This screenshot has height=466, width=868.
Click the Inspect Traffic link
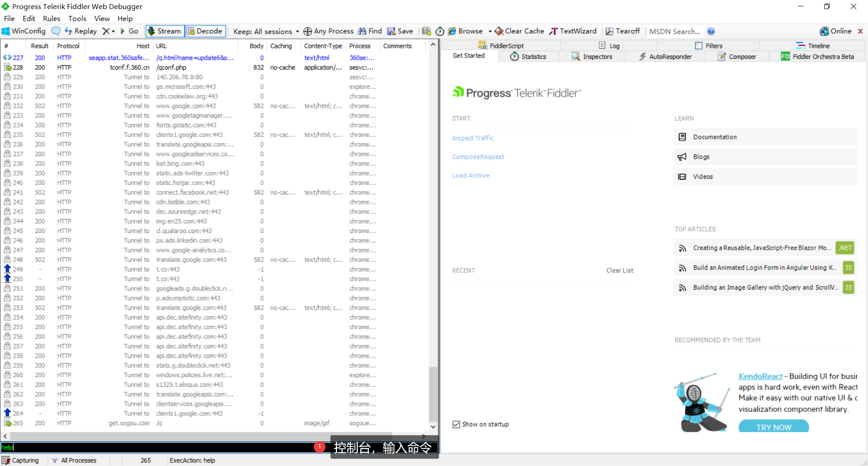pos(472,138)
